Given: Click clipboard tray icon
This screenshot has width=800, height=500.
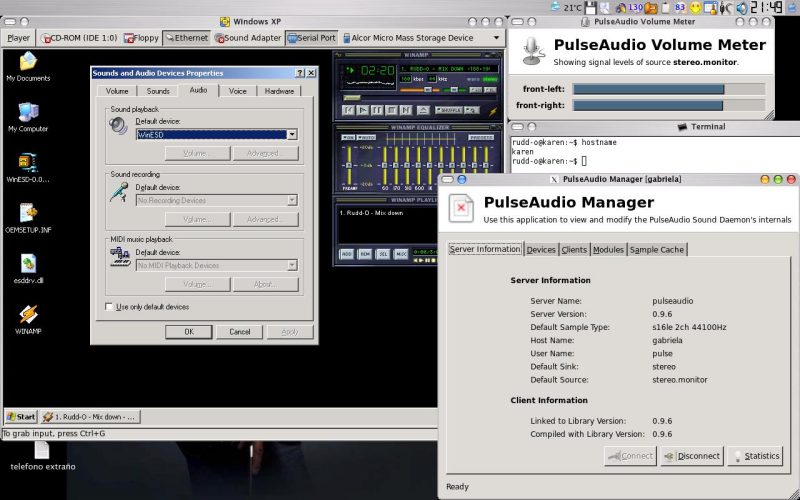Looking at the screenshot, I should (x=665, y=8).
